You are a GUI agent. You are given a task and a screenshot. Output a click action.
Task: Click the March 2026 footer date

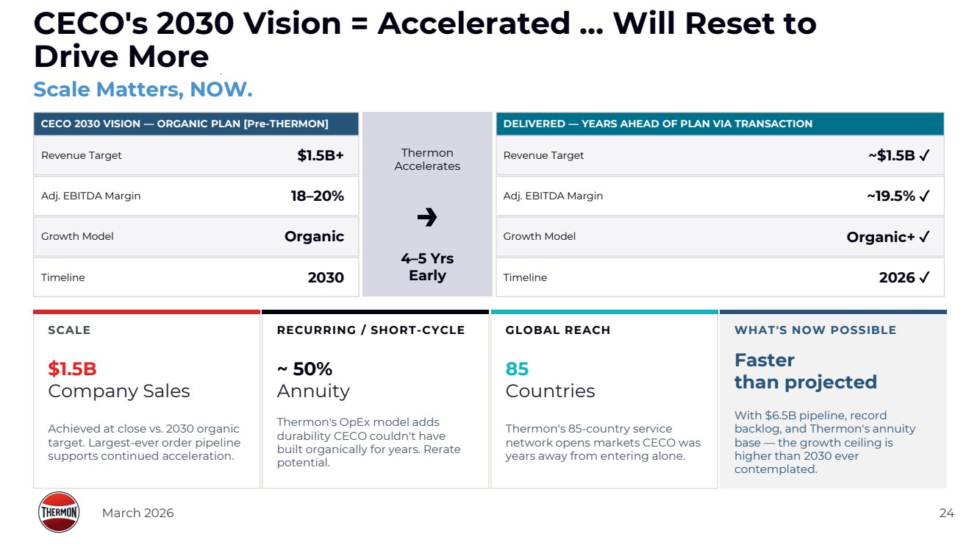point(137,513)
